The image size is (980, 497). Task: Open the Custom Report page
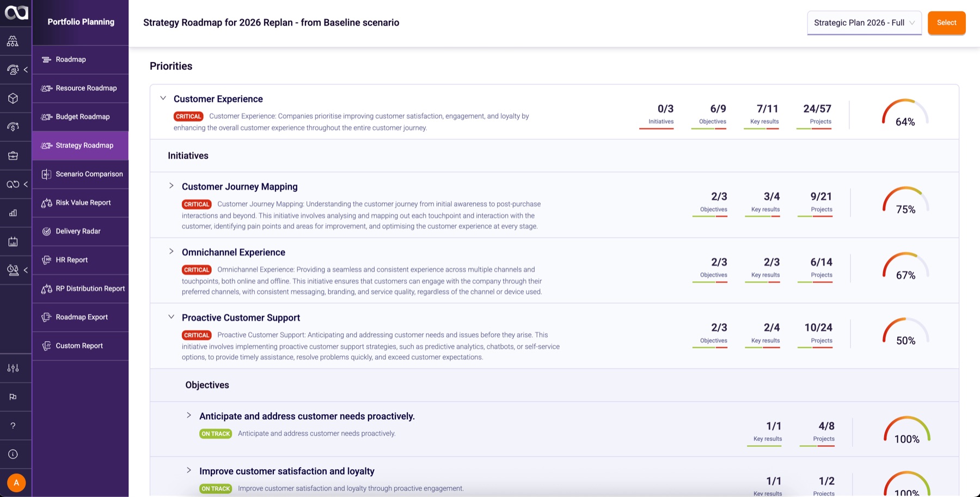(x=80, y=346)
